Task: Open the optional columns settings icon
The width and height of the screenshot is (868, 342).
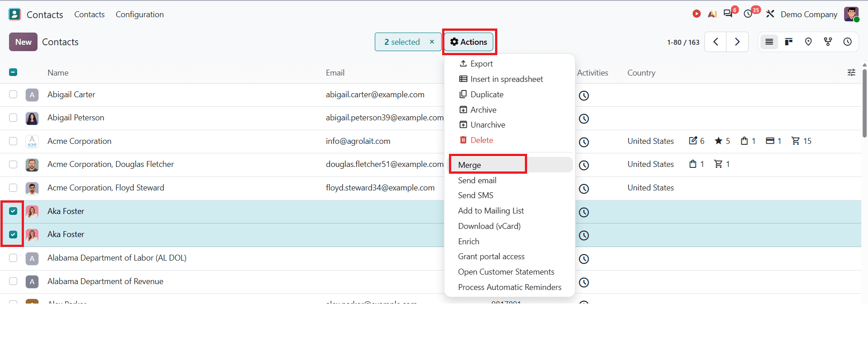Action: pos(851,72)
